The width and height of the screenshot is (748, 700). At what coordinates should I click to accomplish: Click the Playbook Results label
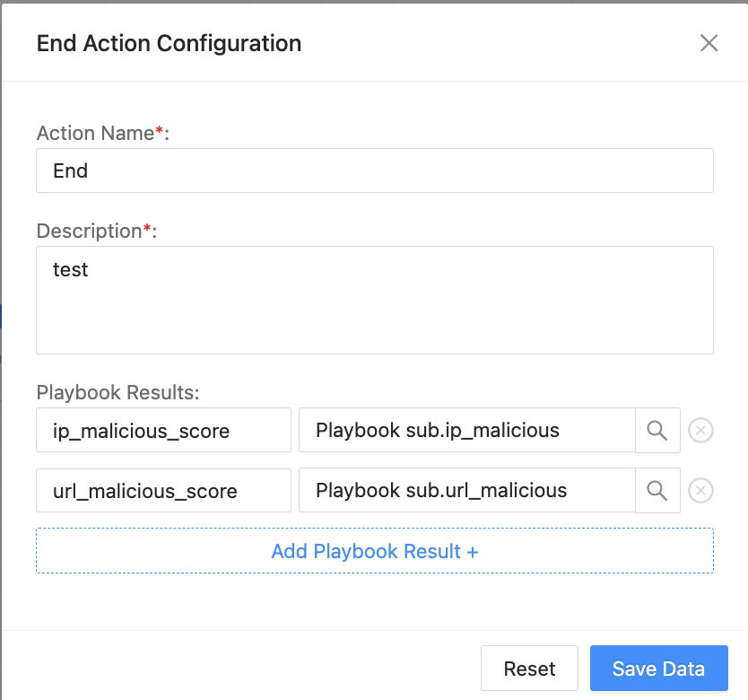point(117,392)
